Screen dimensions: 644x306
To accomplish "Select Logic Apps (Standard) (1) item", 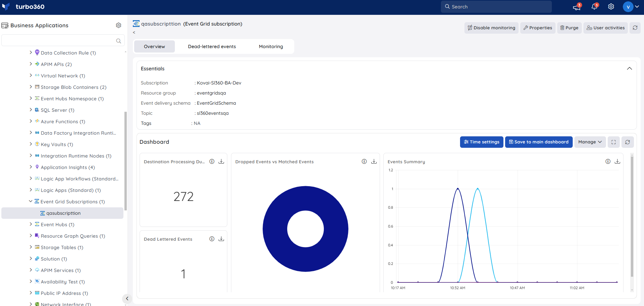I will pyautogui.click(x=71, y=190).
